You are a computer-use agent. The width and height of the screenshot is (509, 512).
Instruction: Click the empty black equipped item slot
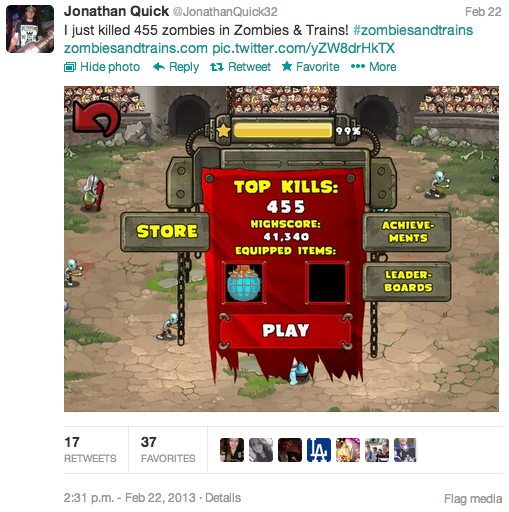(x=327, y=283)
